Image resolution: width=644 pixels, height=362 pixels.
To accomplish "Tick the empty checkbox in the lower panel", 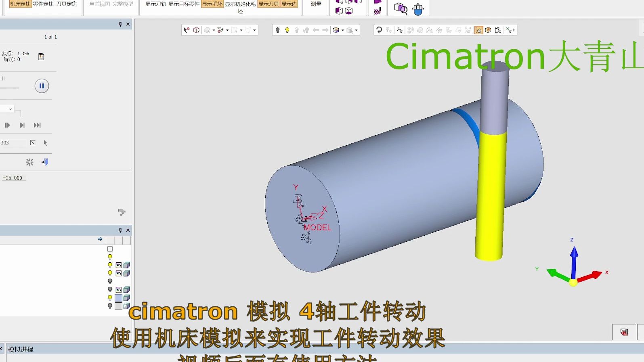I will point(110,249).
